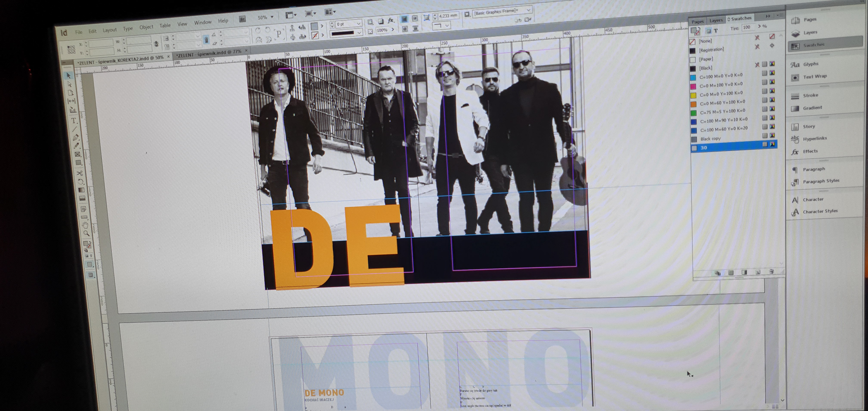Select the Gradient Swatch tool

pyautogui.click(x=82, y=190)
